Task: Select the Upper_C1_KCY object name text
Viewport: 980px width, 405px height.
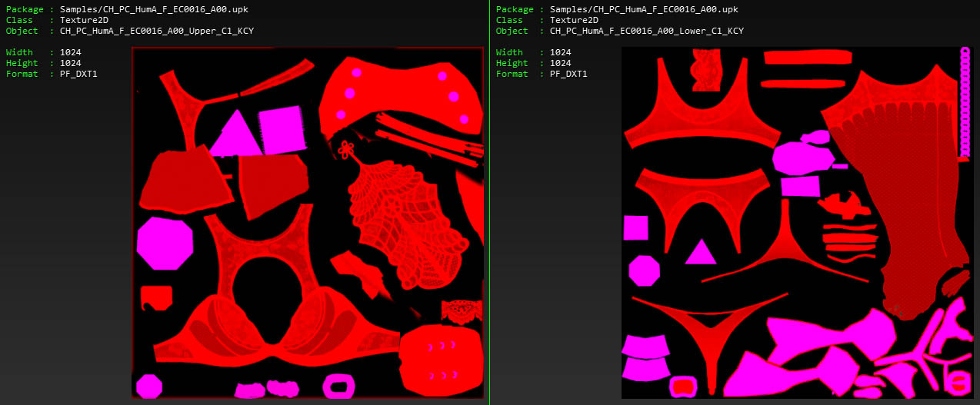Action: coord(156,31)
